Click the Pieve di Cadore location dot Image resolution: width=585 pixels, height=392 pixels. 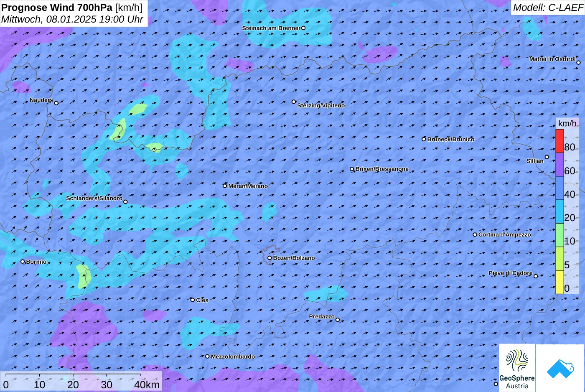tap(536, 276)
